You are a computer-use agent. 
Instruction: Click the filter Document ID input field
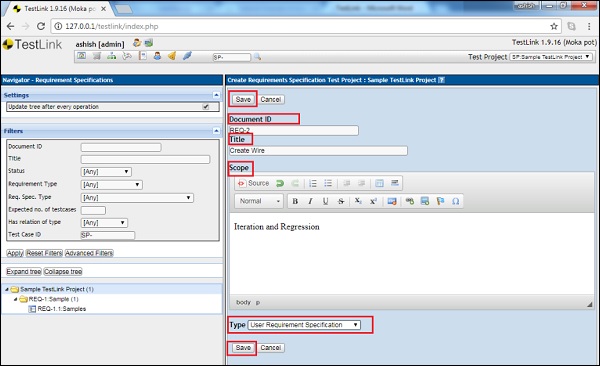click(121, 147)
